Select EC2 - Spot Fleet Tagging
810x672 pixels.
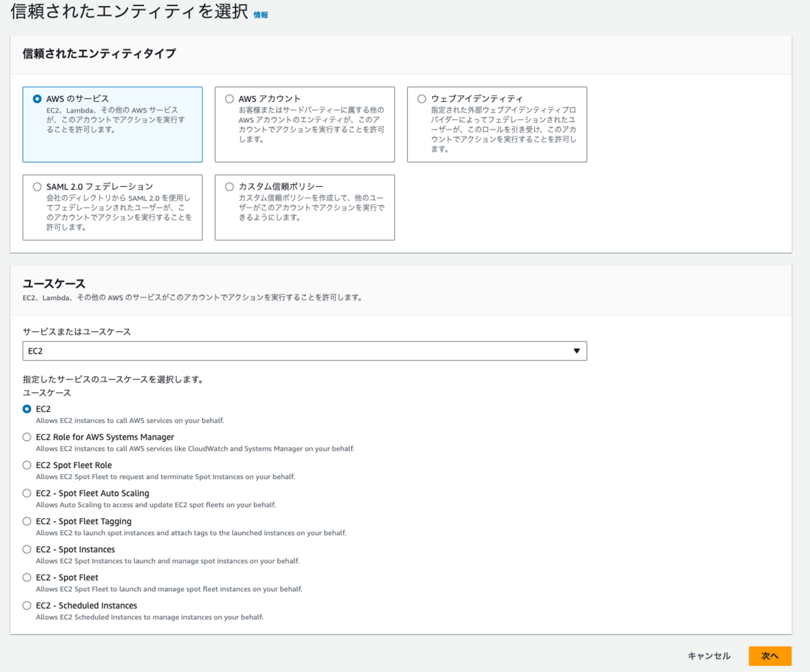click(x=27, y=521)
